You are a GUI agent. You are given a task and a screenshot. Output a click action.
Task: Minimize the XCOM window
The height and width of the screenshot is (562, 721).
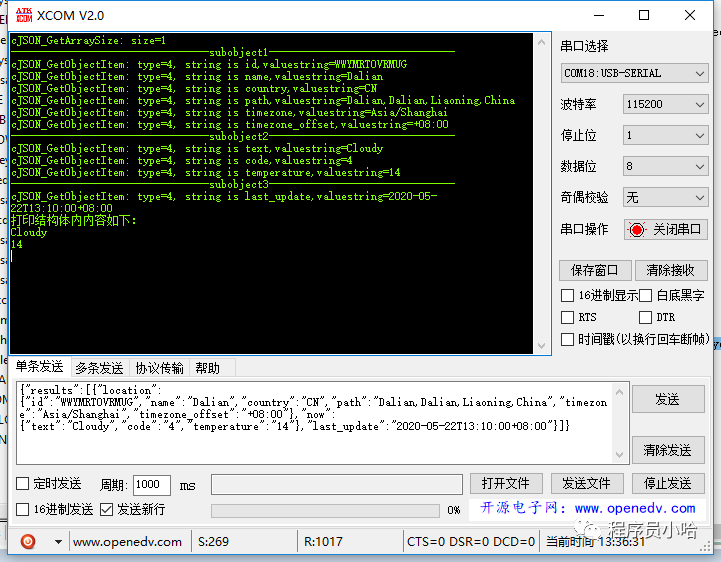tap(597, 15)
